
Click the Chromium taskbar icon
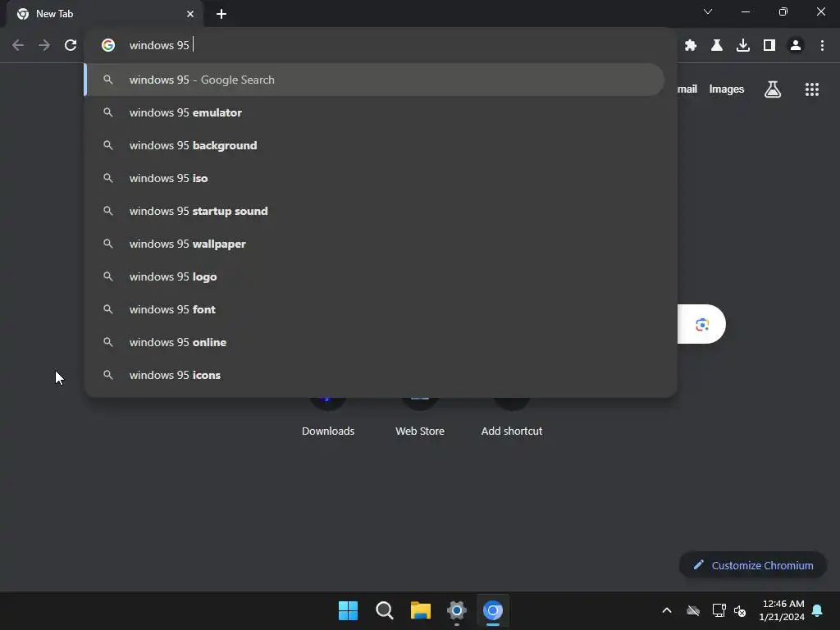[x=493, y=610]
